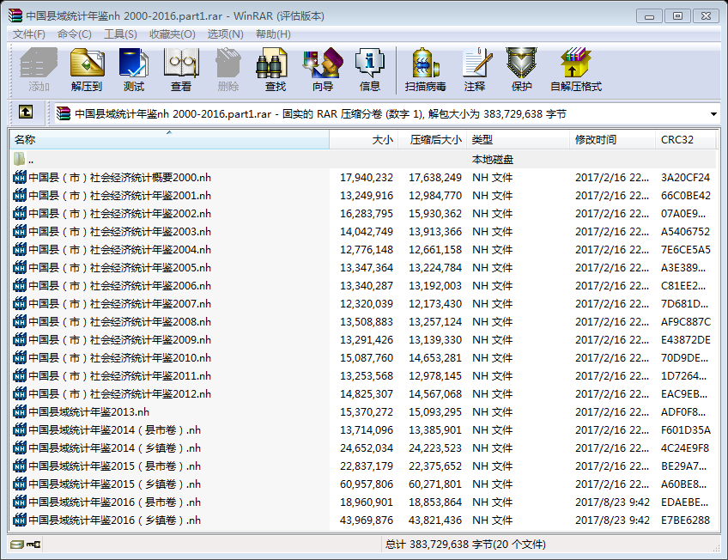The width and height of the screenshot is (728, 560).
Task: Click the NH icon of 中国县域统计年鉴2013.nh
Action: (x=20, y=412)
